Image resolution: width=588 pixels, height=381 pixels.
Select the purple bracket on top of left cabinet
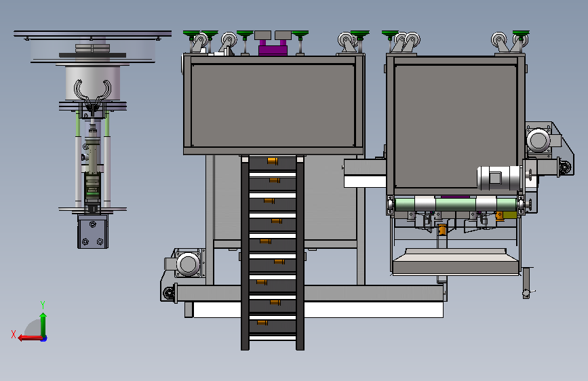click(273, 49)
